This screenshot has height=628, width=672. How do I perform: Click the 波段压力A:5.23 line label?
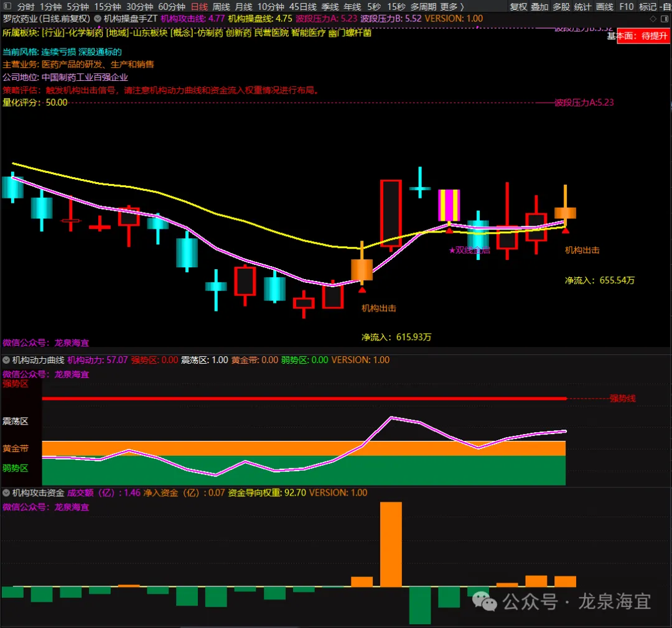click(584, 103)
